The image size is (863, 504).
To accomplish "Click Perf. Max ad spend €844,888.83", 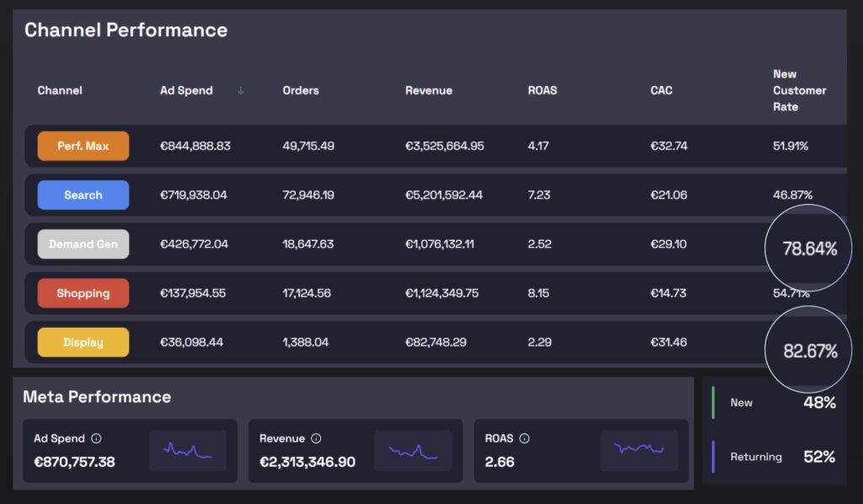I will click(x=195, y=146).
